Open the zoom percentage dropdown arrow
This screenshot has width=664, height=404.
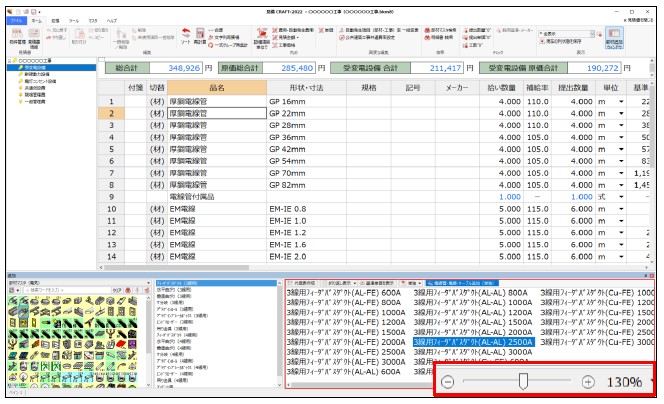coord(653,382)
